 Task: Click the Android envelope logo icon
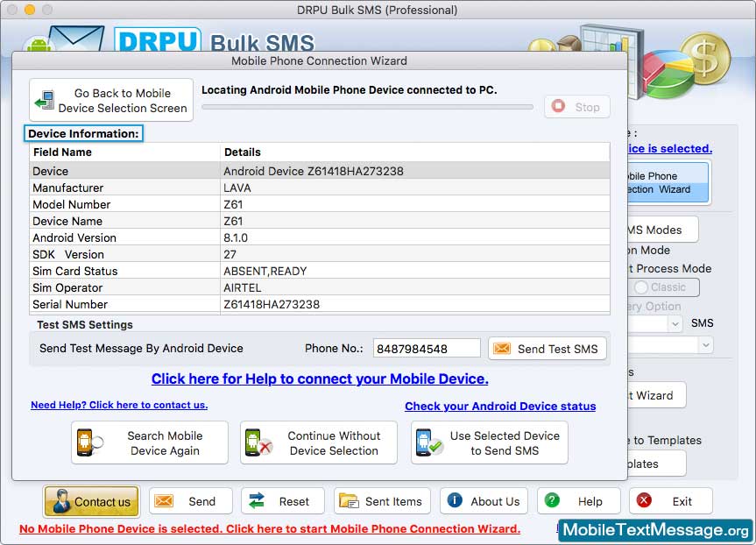click(x=65, y=39)
